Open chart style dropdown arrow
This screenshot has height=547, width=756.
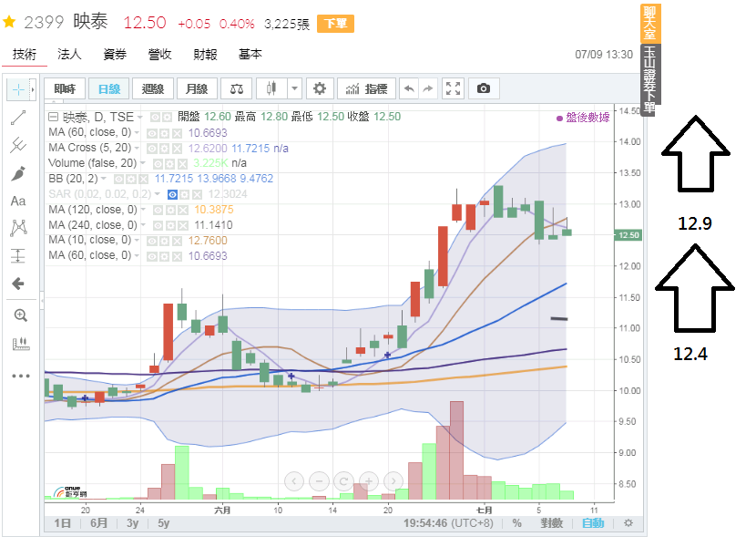pos(294,88)
